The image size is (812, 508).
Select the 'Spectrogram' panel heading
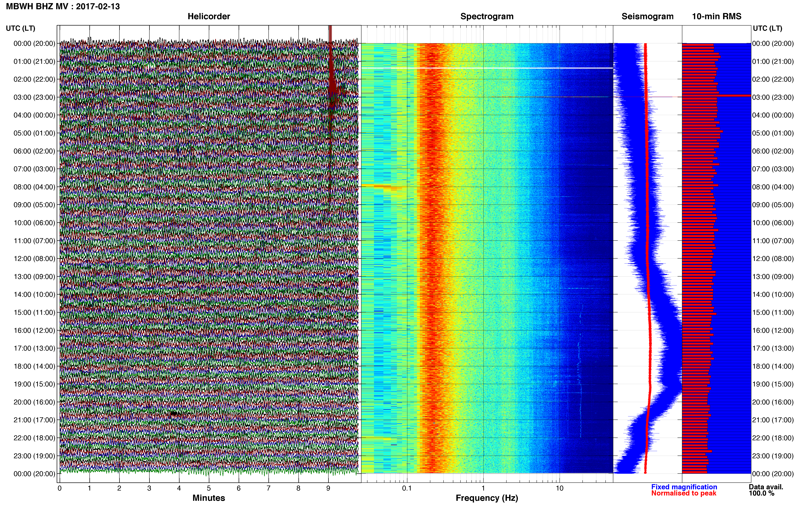click(487, 16)
